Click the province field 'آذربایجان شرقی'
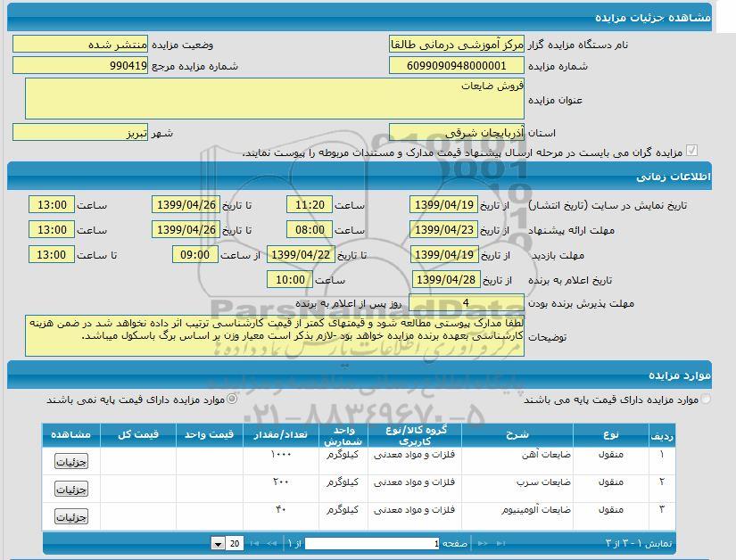 click(x=456, y=133)
